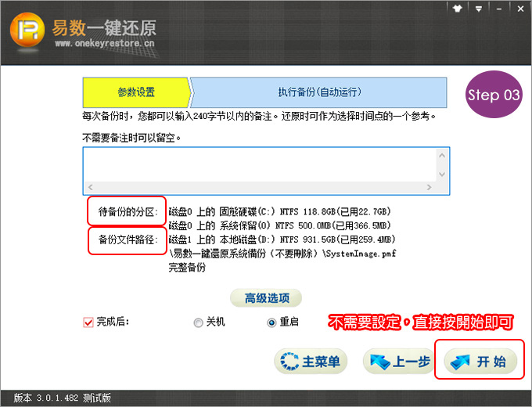This screenshot has height=407, width=532.
Task: Select the 参数设置 step tab
Action: 136,92
